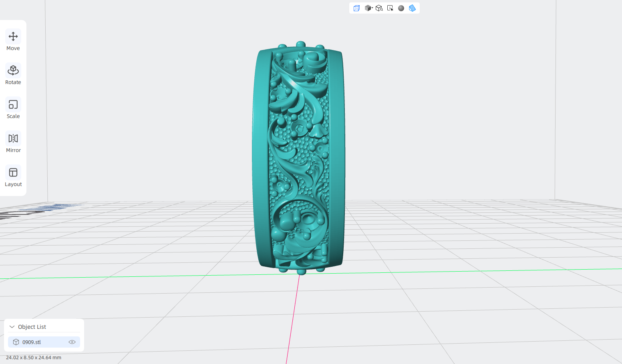Click the blue wireframe axis box icon
The width and height of the screenshot is (622, 364).
(x=356, y=8)
